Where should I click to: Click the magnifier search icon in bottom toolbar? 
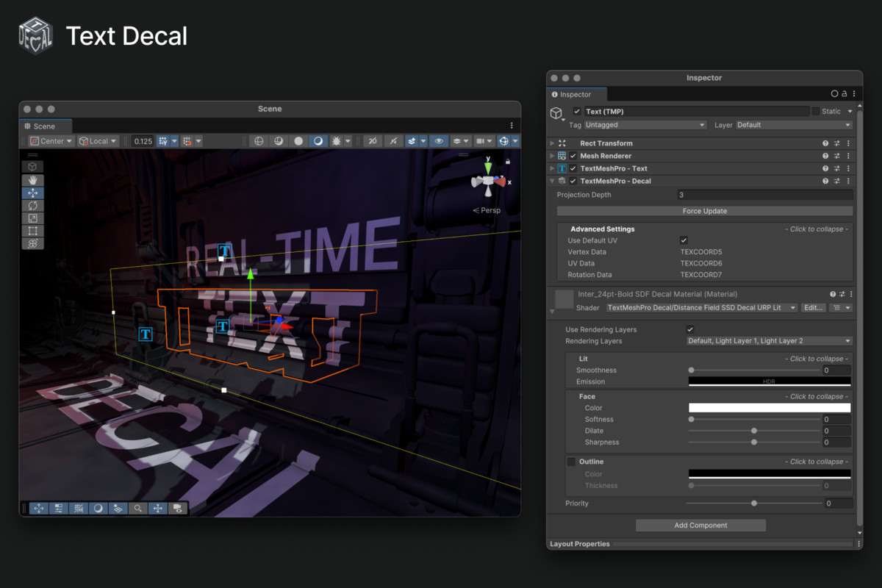point(137,508)
